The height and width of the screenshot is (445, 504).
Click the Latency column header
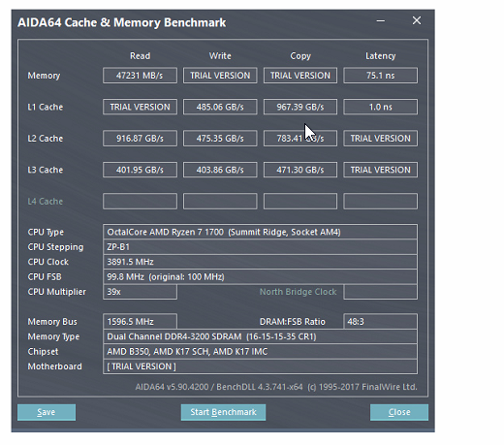coord(380,56)
